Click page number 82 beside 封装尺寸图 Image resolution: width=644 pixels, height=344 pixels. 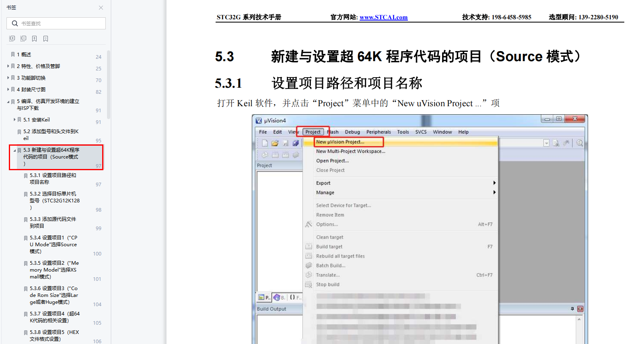click(x=99, y=92)
